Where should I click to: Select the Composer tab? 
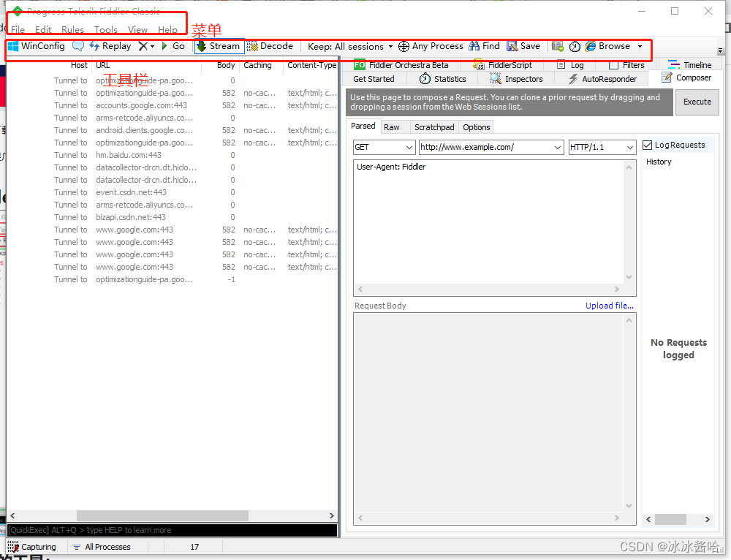pyautogui.click(x=686, y=77)
